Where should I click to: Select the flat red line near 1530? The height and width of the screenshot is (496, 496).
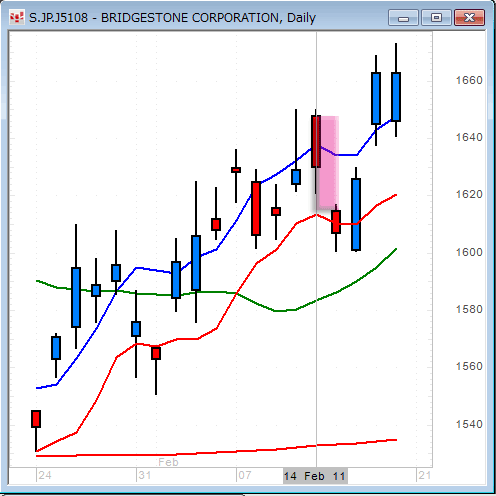coord(217,452)
